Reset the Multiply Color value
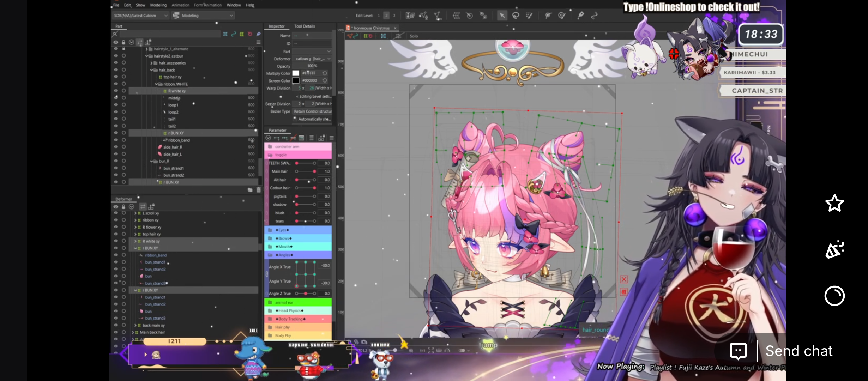Viewport: 868px width, 381px height. point(325,73)
